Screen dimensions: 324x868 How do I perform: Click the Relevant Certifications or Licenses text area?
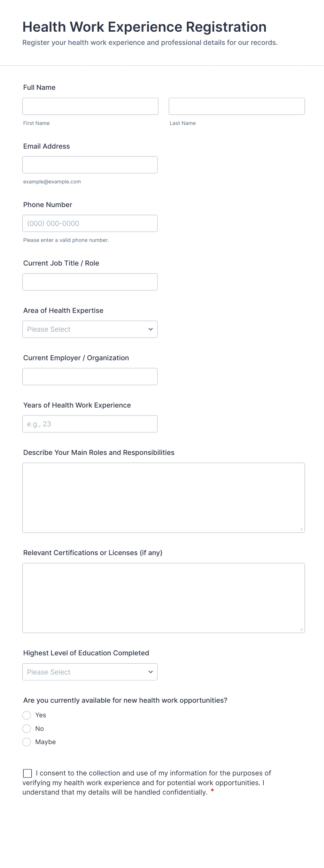tap(163, 598)
